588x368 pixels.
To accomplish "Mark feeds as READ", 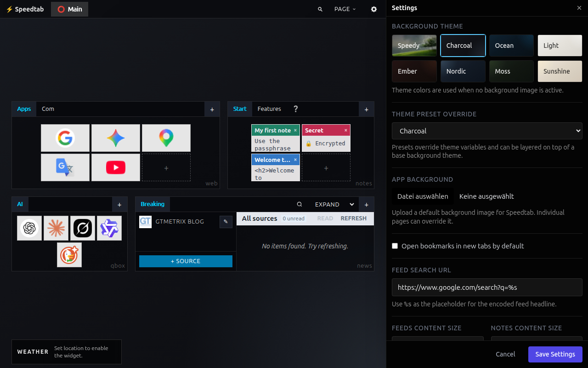I will point(325,218).
